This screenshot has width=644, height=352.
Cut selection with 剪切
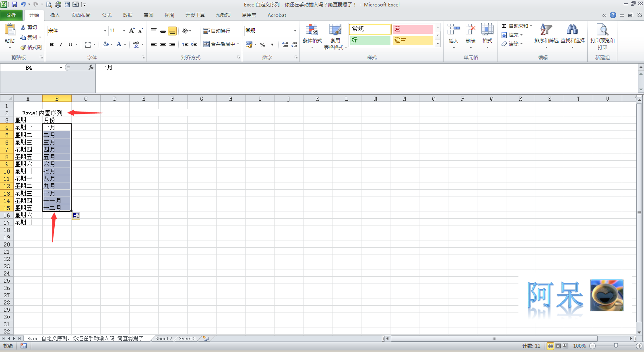point(29,27)
